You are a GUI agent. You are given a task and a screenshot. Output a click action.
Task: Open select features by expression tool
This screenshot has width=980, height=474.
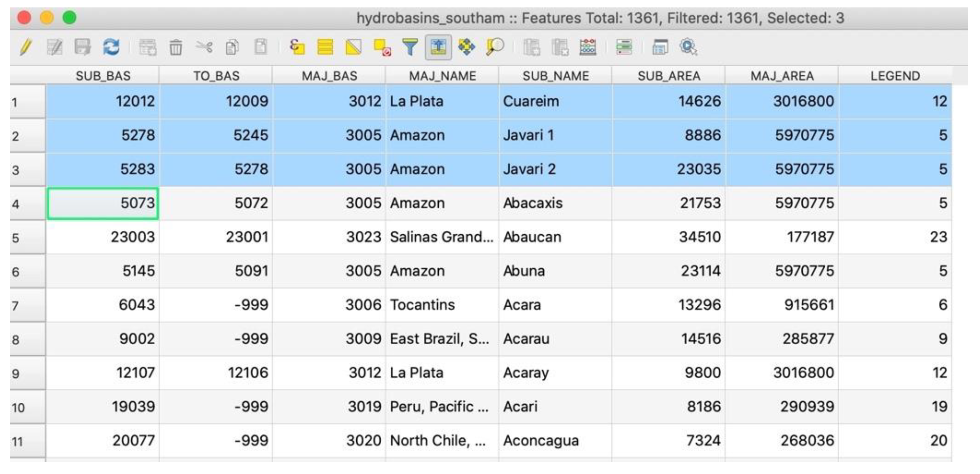[x=297, y=48]
